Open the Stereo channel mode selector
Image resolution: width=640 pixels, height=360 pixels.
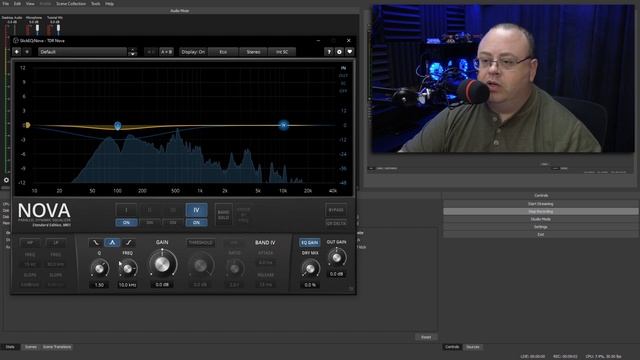(253, 52)
